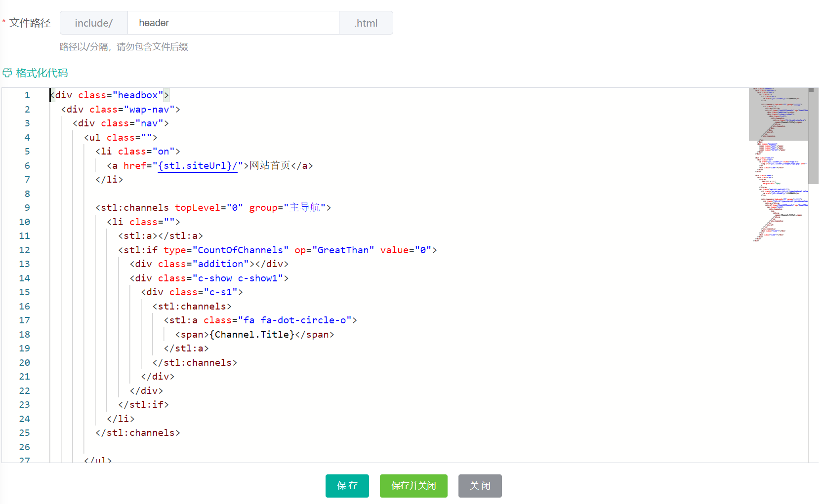Screen dimensions: 826x504
Task: Click the 格式化代码 link
Action: pos(42,73)
